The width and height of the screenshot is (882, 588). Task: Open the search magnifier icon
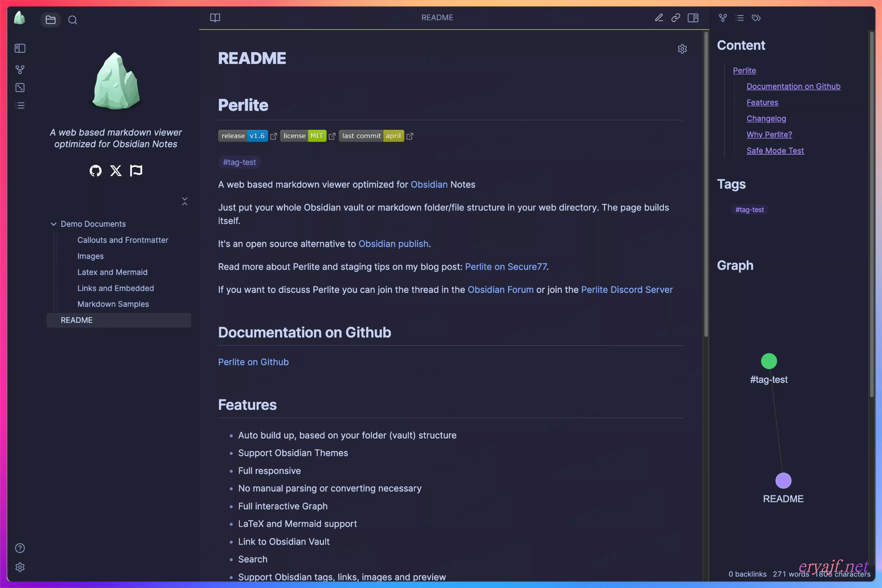tap(73, 20)
